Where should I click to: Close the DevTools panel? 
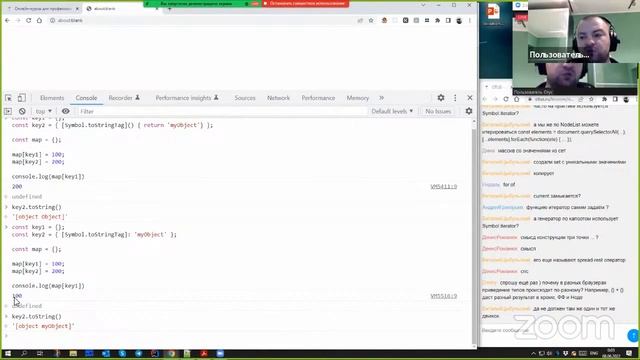coord(470,98)
